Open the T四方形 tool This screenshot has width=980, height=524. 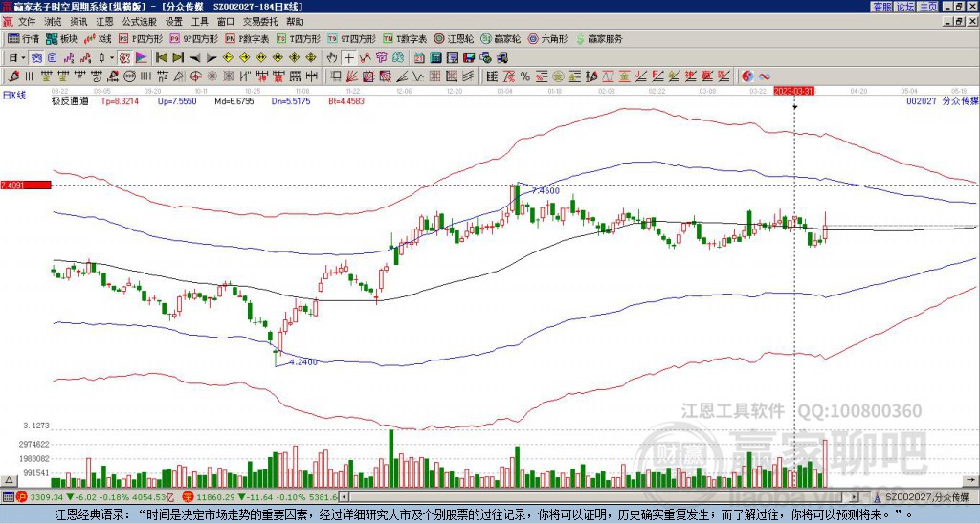[299, 38]
